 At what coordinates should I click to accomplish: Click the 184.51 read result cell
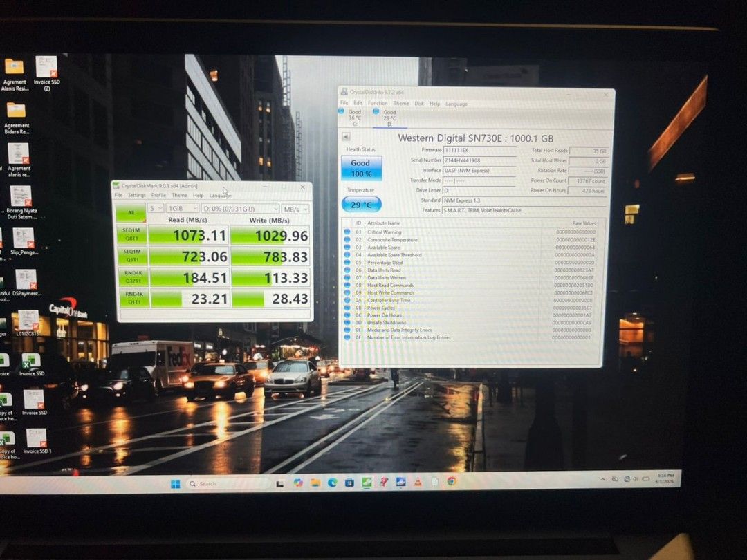point(190,277)
